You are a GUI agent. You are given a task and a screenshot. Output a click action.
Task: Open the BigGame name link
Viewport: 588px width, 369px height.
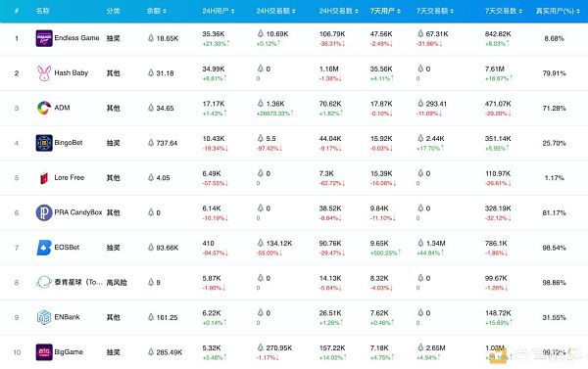pos(69,352)
